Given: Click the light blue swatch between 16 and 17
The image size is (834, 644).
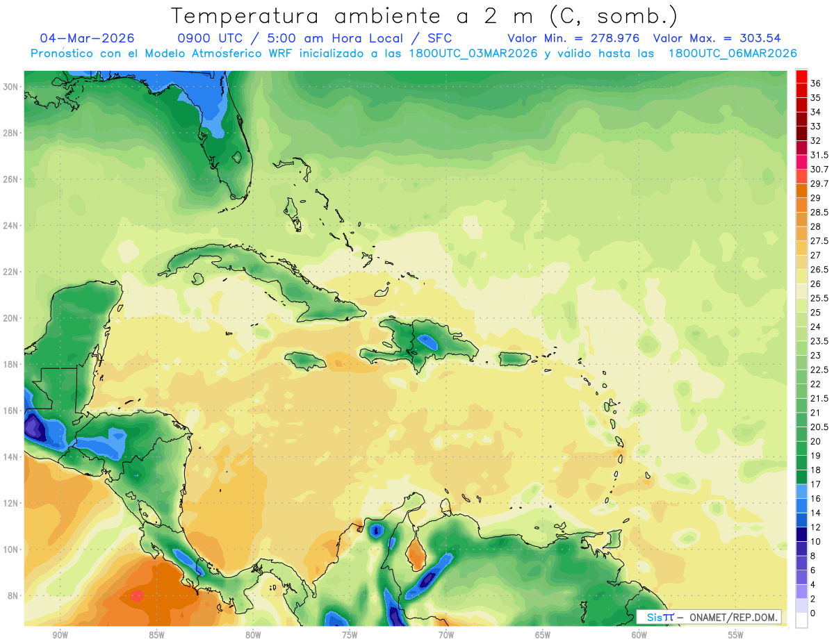Looking at the screenshot, I should 801,491.
